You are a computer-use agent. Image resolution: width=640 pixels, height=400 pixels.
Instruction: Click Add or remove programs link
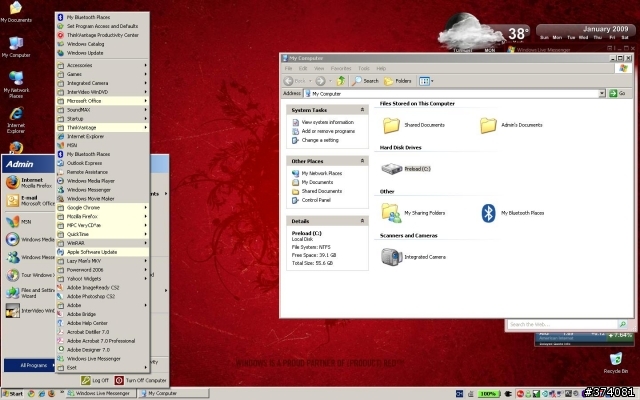[324, 131]
